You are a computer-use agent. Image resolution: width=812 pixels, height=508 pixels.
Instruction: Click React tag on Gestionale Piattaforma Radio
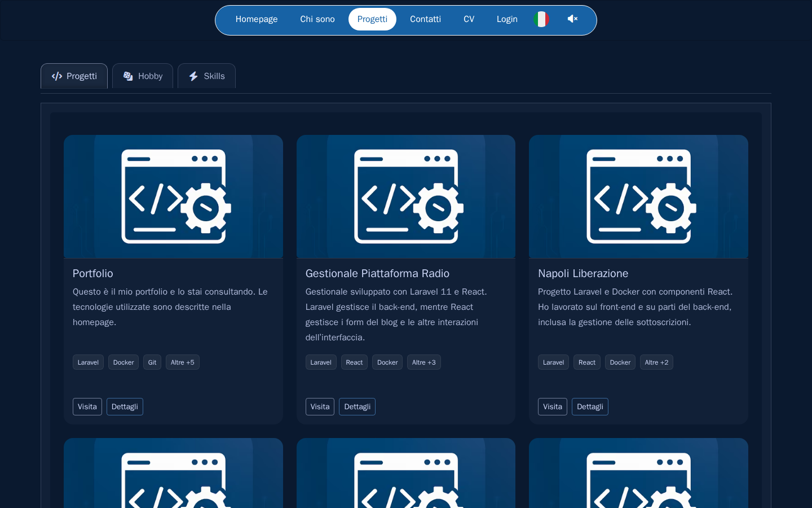[x=354, y=362]
